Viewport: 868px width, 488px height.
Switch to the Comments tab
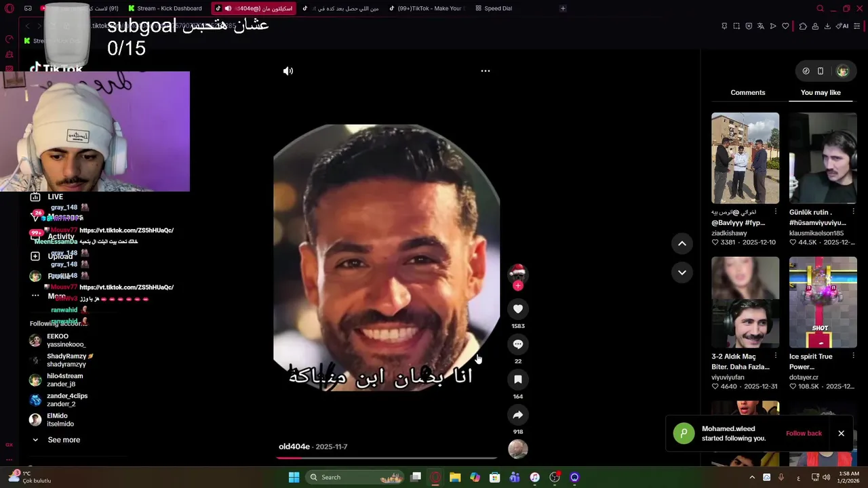click(748, 93)
